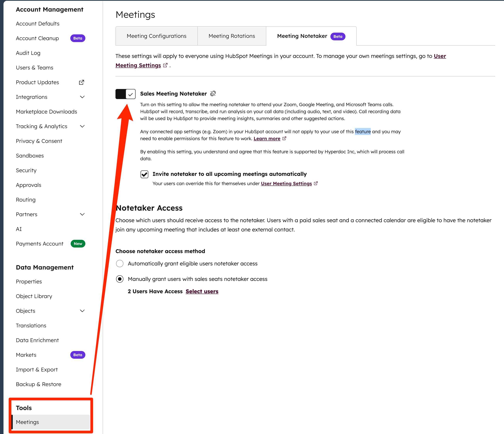The width and height of the screenshot is (504, 434).
Task: Uncheck Invite notetaker to all upcoming meetings
Action: tap(144, 174)
